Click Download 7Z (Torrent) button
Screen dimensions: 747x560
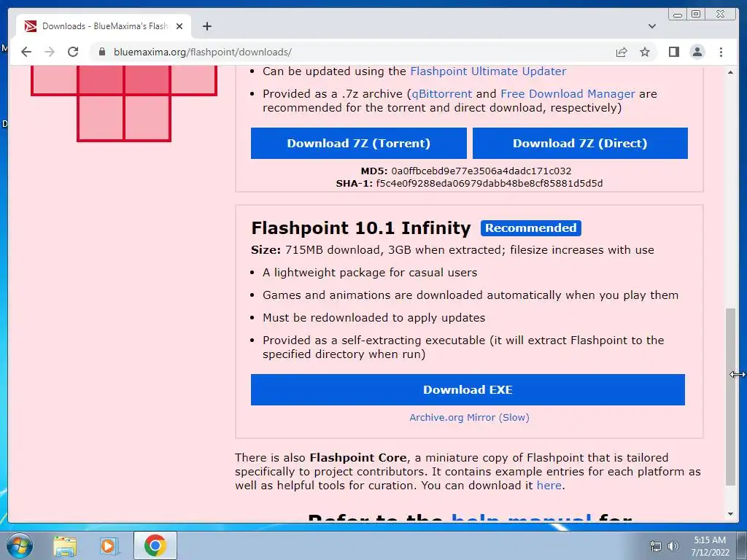tap(359, 144)
